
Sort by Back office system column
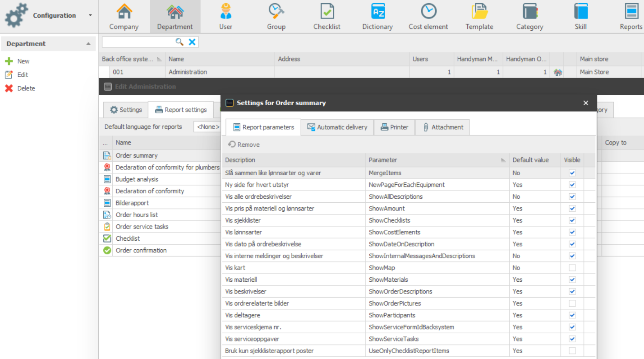point(132,59)
